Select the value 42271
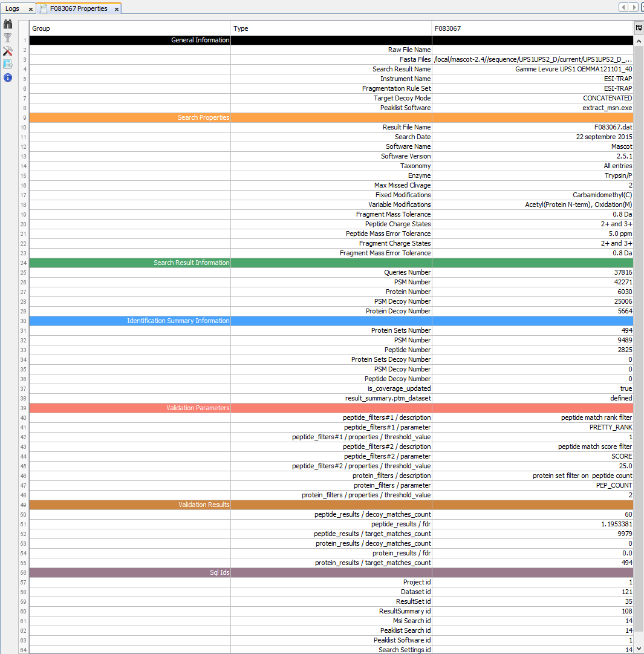644x654 pixels. click(533, 282)
